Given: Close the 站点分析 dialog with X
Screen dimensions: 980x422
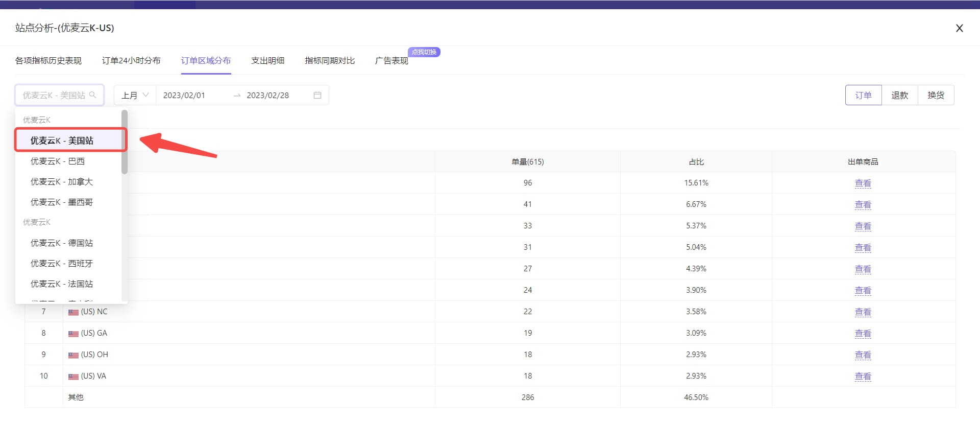Looking at the screenshot, I should click(960, 28).
